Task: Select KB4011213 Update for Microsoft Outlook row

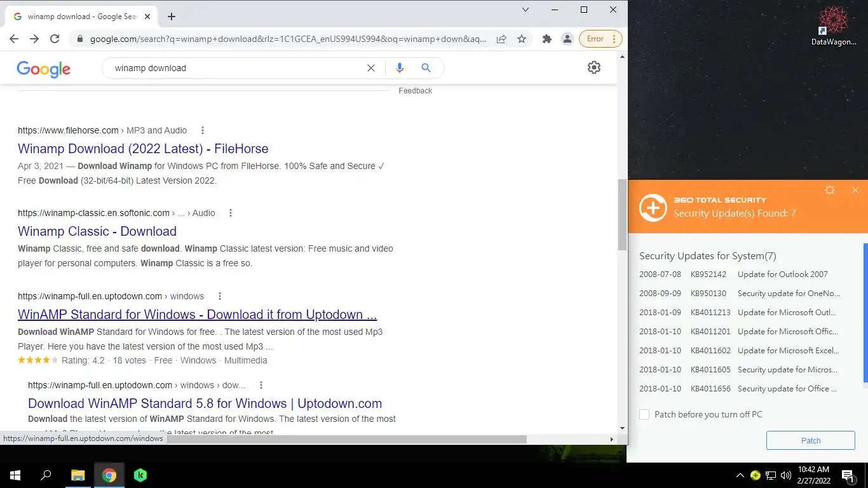Action: click(740, 313)
